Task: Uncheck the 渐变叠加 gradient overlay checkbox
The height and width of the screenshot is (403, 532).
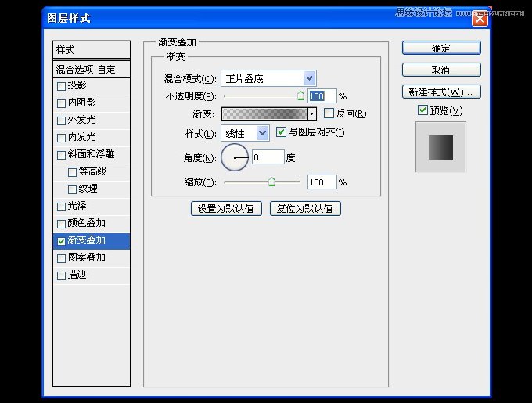Action: click(61, 241)
